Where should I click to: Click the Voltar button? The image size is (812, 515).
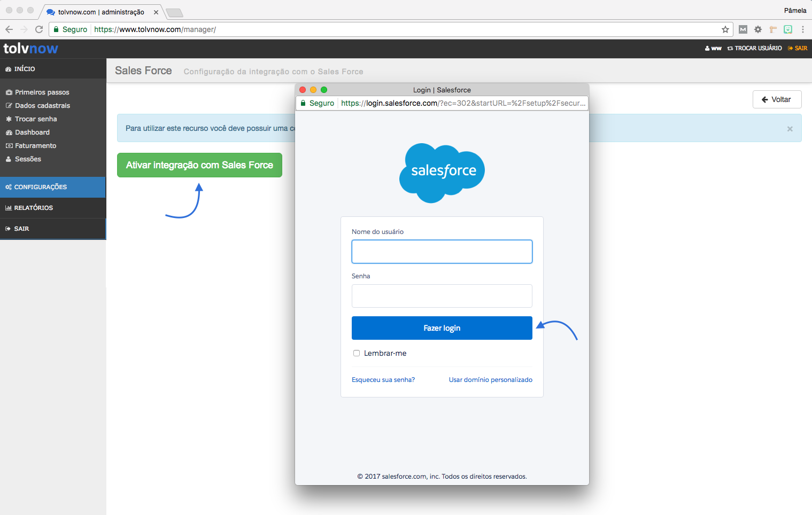coord(777,99)
